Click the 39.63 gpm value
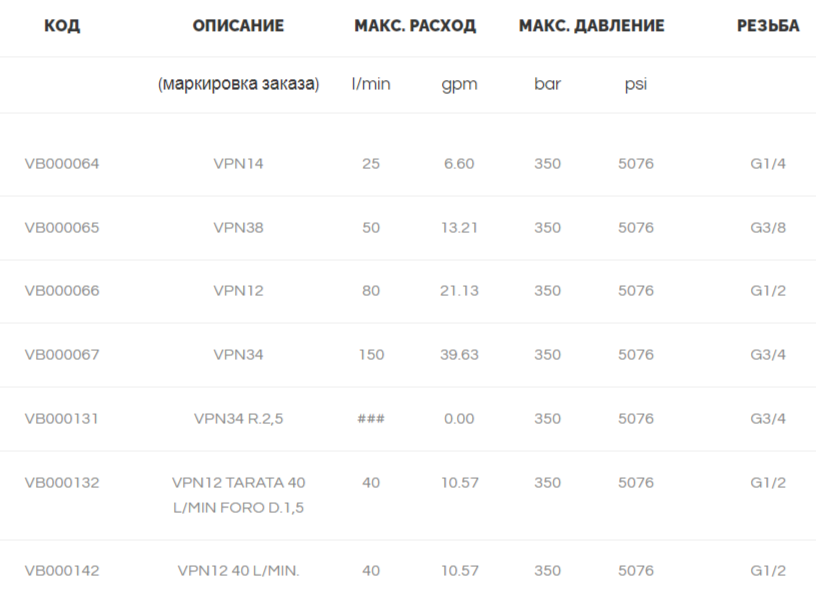This screenshot has height=600, width=816. pos(459,355)
